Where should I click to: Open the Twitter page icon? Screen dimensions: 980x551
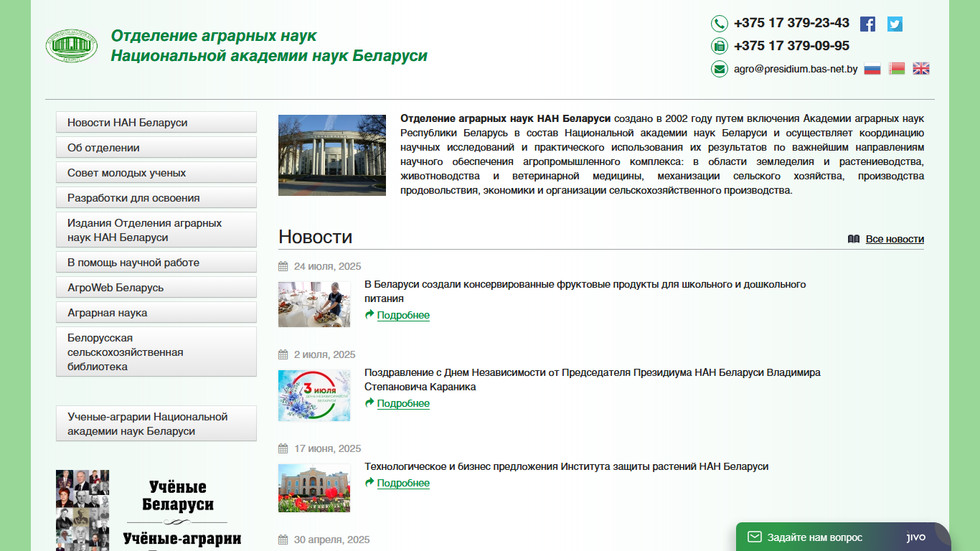click(895, 24)
